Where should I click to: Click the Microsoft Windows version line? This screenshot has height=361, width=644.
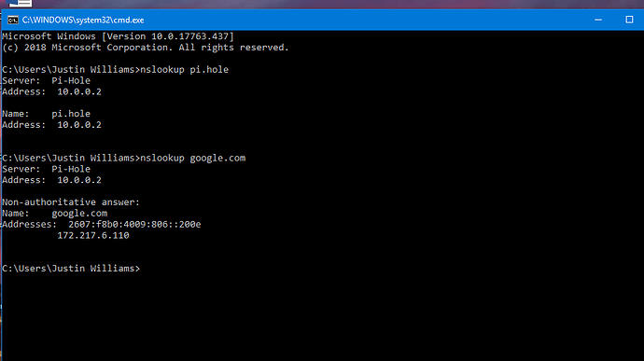pyautogui.click(x=118, y=36)
